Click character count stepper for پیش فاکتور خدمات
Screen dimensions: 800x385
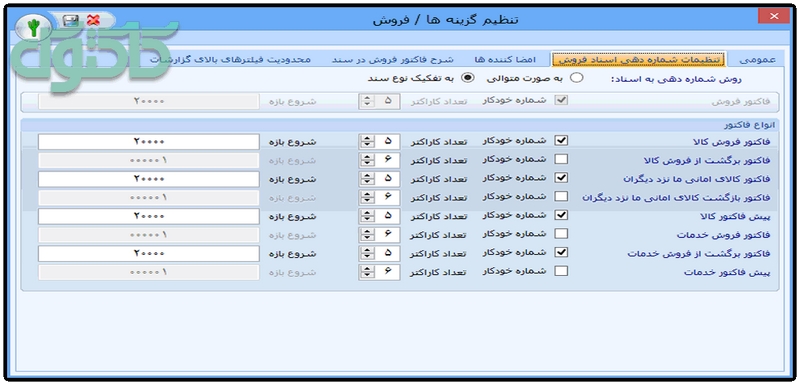coord(366,272)
